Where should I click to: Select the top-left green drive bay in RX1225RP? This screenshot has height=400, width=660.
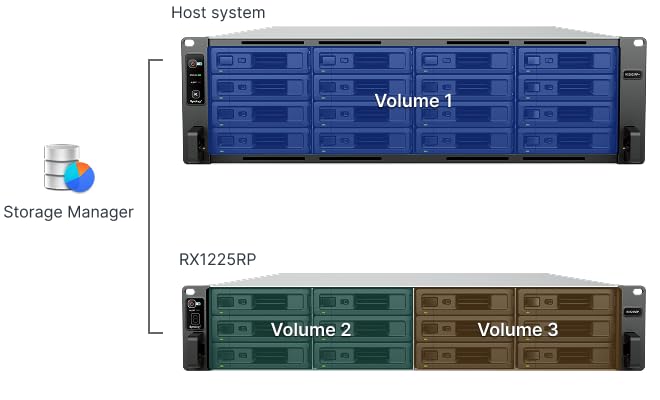[260, 301]
